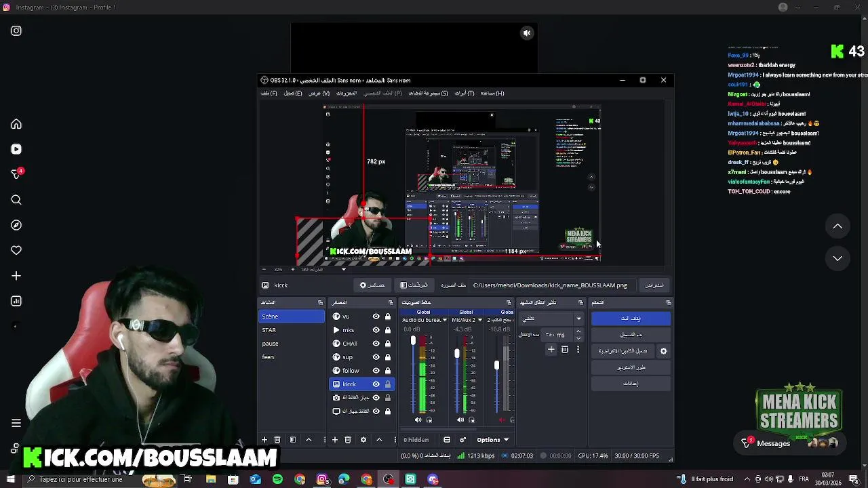This screenshot has width=868, height=488.
Task: Hide the vu source with eye icon
Action: 376,317
